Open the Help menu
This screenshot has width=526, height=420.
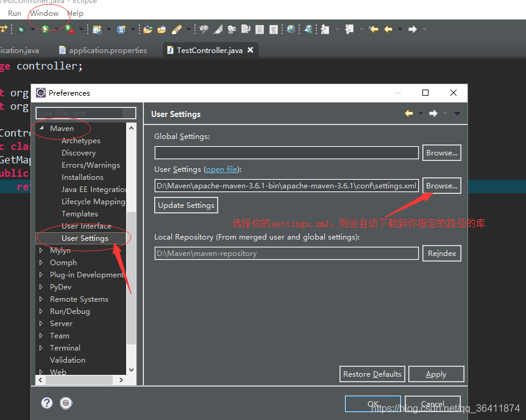click(75, 13)
